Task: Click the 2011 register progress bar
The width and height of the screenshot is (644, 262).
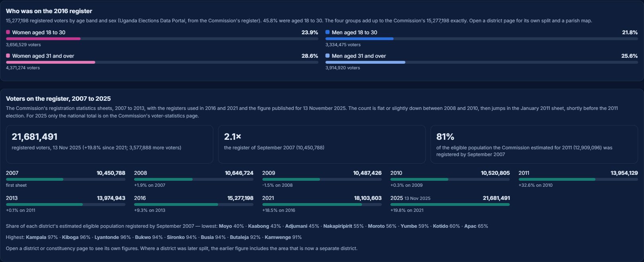Action: (x=578, y=179)
